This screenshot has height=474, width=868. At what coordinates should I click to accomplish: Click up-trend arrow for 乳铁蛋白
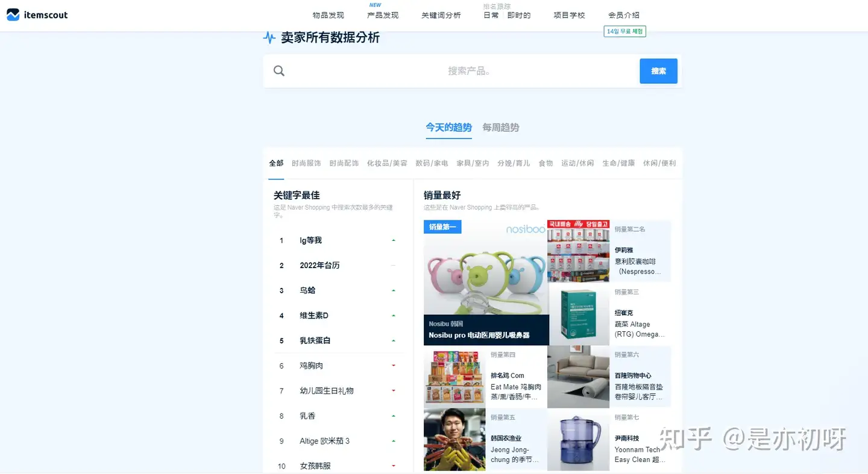point(394,341)
